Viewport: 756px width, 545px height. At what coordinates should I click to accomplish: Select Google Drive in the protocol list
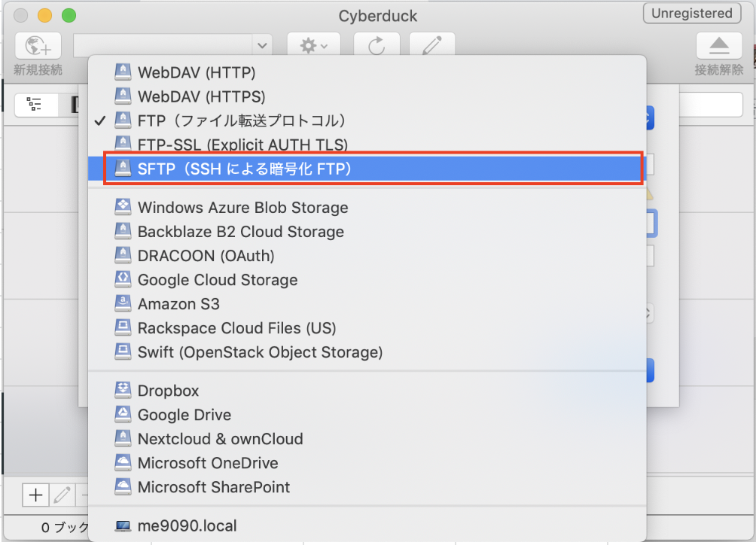367,415
